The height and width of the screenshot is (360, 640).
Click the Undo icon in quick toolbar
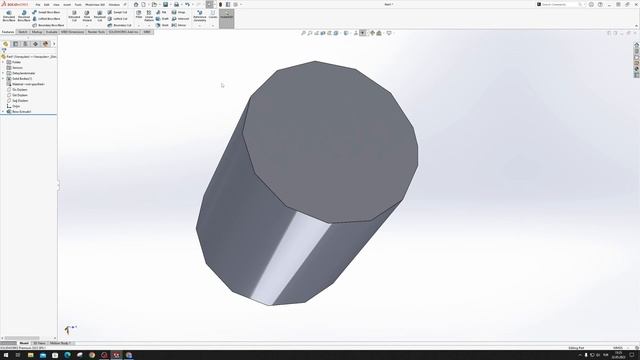tap(187, 4)
